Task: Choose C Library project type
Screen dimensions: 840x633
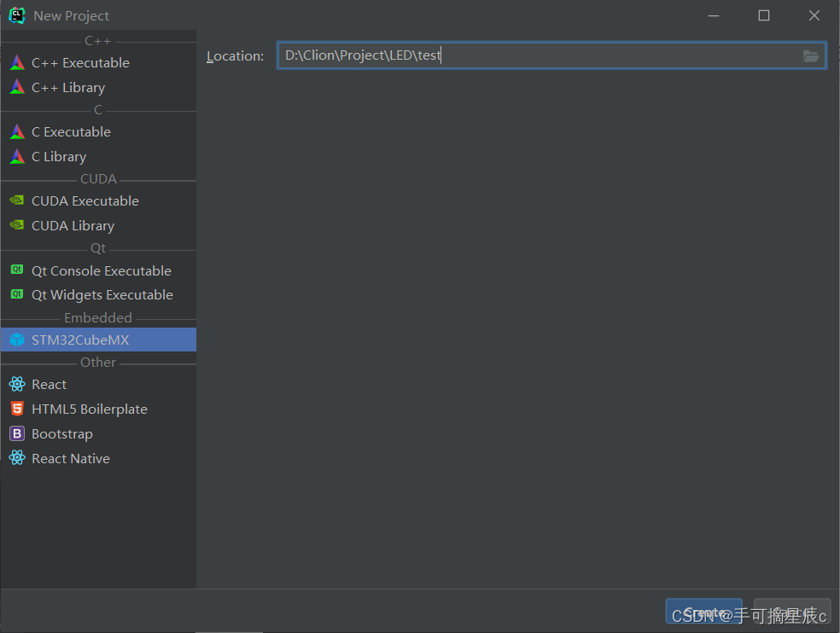Action: click(98, 156)
